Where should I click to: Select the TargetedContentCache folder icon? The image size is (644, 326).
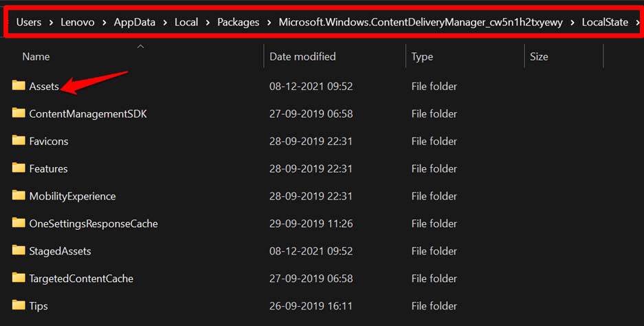(x=19, y=279)
